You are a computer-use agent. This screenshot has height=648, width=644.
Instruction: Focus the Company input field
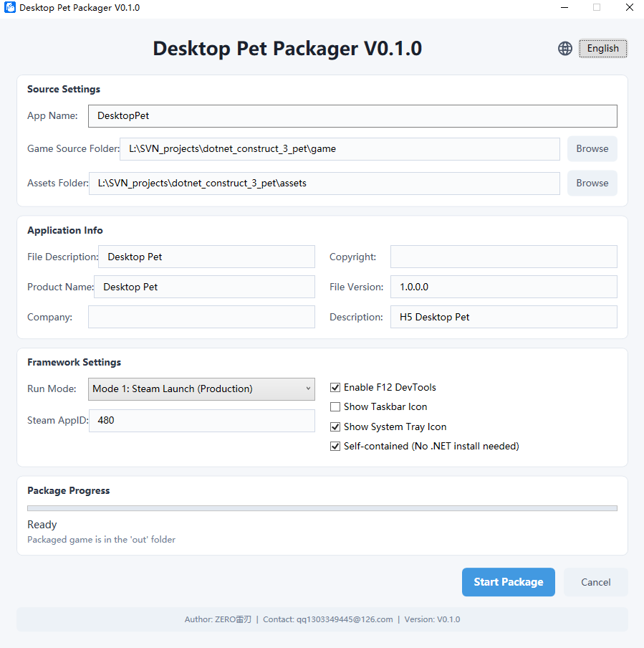[201, 317]
